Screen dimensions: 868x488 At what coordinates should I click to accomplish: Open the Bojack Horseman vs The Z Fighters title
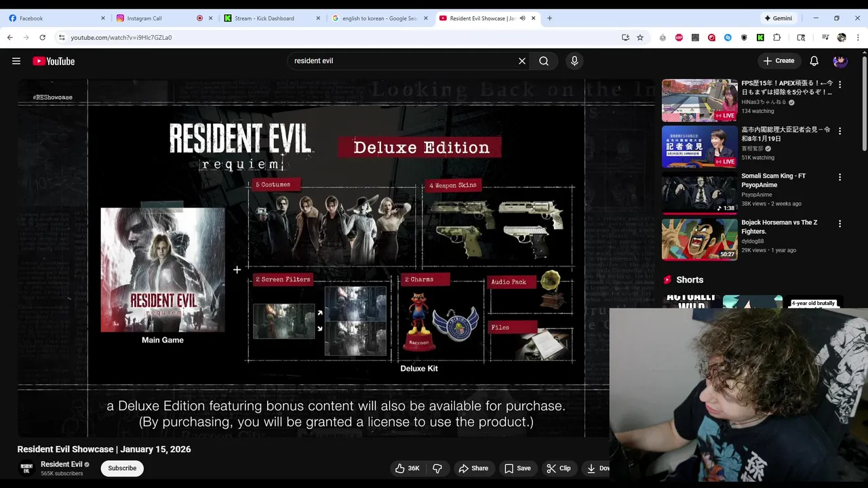[x=779, y=227]
